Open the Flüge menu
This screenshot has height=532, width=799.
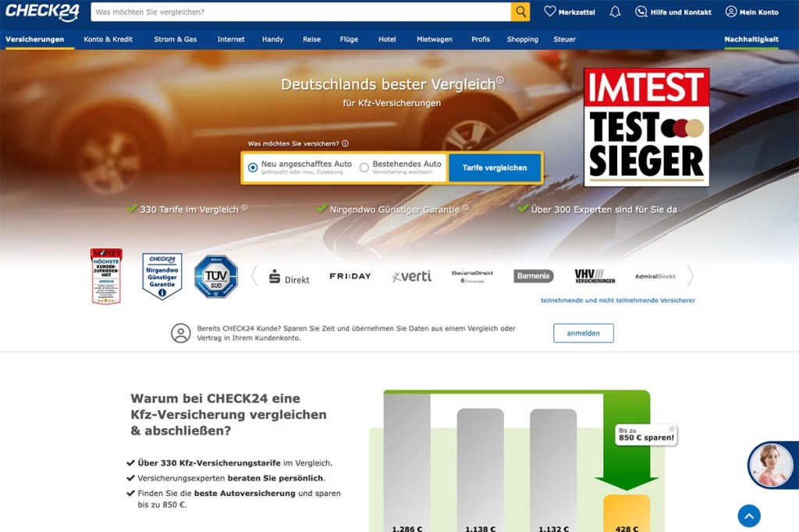pos(349,39)
